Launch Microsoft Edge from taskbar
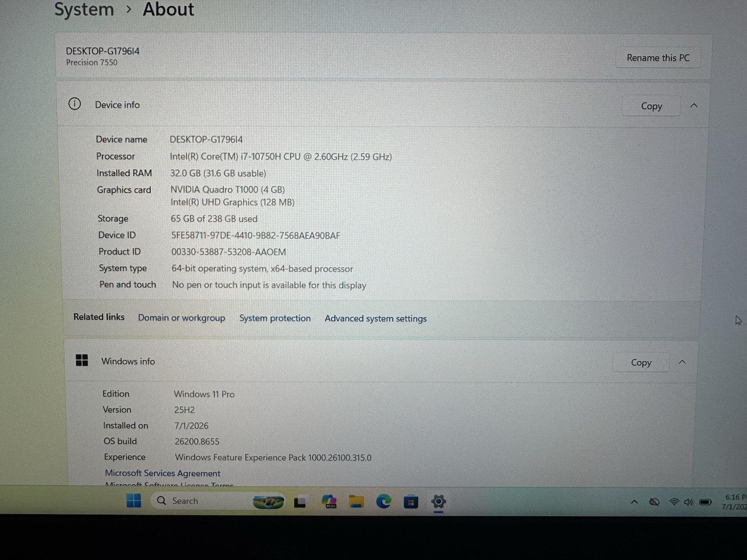Viewport: 747px width, 560px height. tap(383, 502)
